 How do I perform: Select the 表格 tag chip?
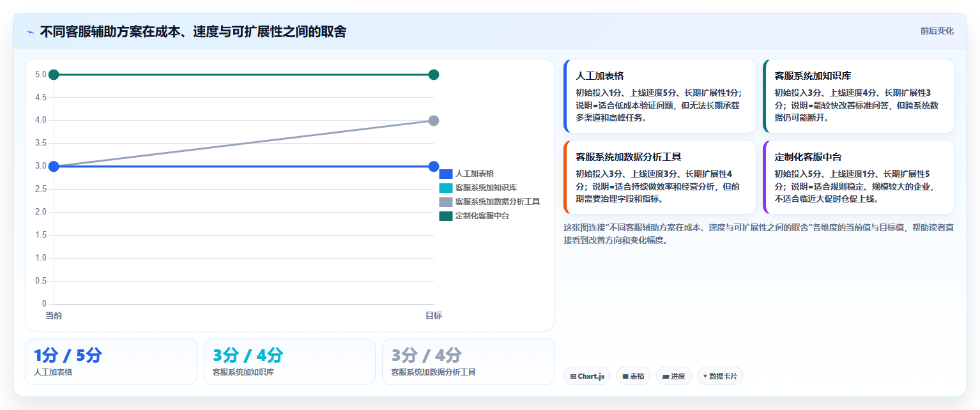click(633, 376)
